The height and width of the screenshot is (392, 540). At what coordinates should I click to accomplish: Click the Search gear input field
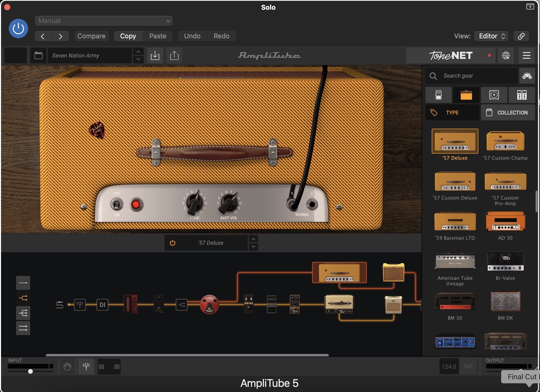[471, 76]
